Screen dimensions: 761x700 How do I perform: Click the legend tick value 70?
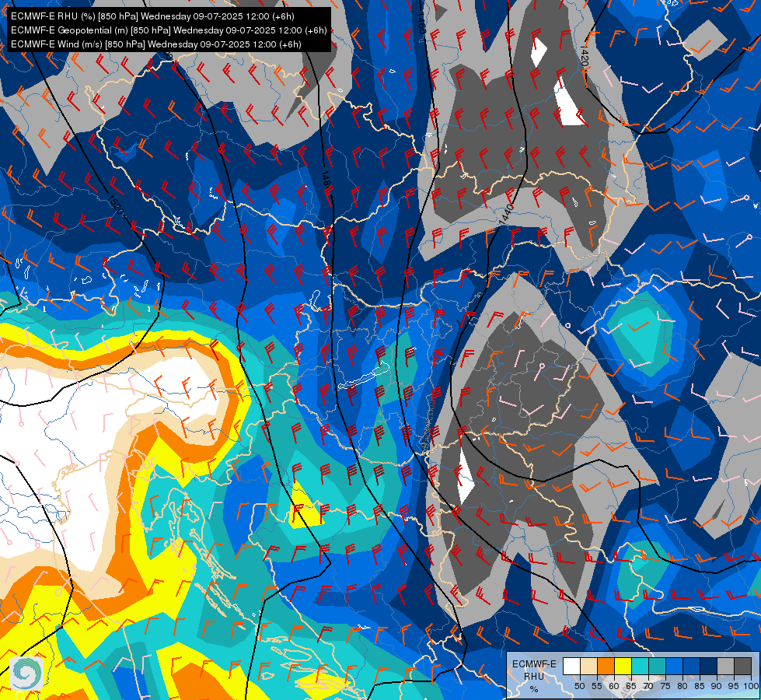click(x=648, y=686)
